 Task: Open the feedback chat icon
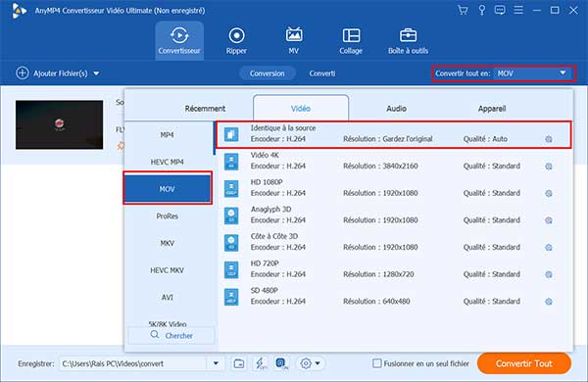(x=500, y=10)
